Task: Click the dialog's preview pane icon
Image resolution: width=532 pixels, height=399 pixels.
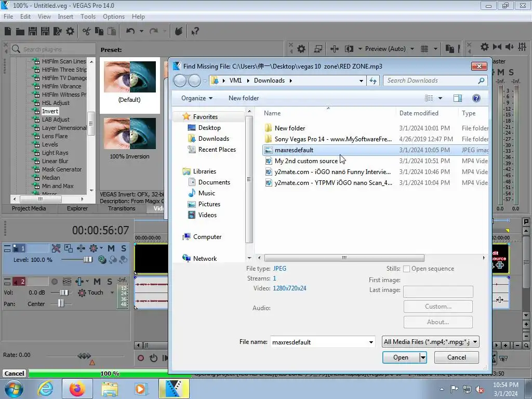Action: (x=458, y=98)
